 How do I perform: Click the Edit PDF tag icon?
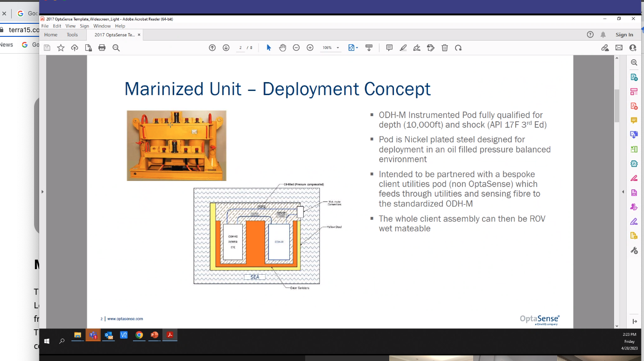tap(431, 48)
